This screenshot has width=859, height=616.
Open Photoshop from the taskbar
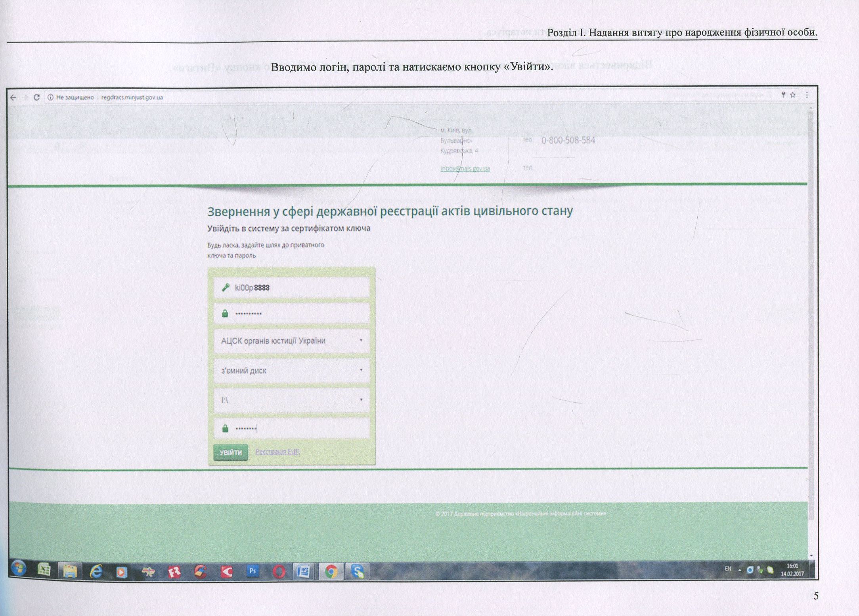[253, 571]
